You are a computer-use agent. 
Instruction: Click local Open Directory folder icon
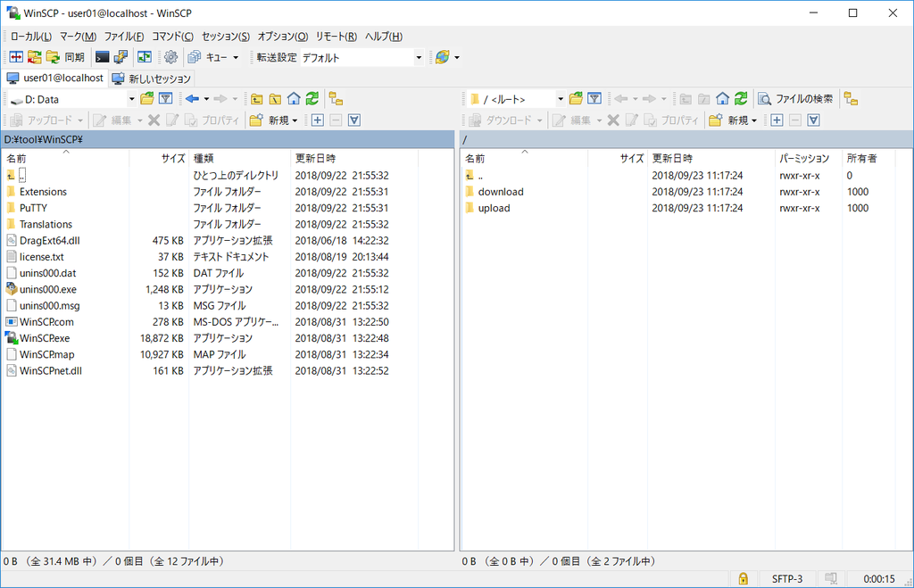147,98
